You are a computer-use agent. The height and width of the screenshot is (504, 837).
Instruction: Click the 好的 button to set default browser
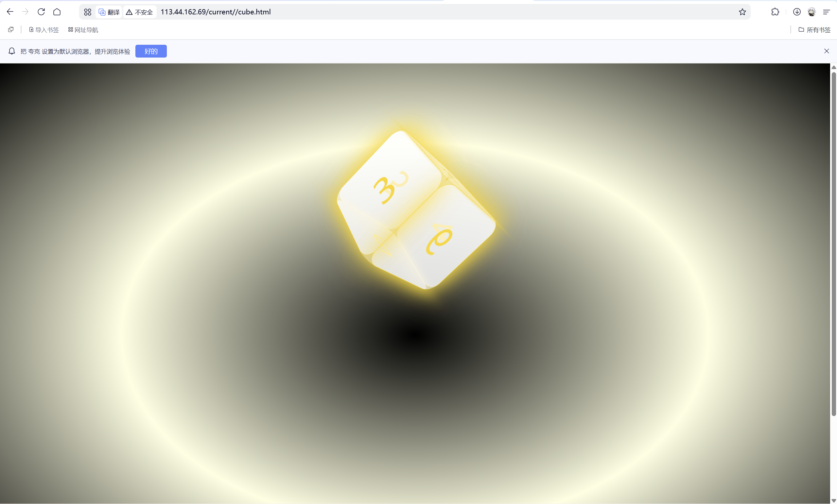pyautogui.click(x=151, y=51)
